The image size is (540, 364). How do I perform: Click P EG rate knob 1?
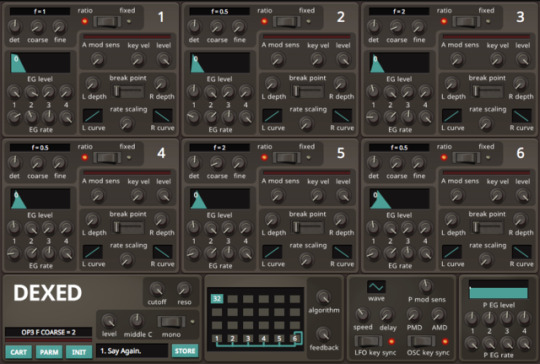[x=472, y=344]
